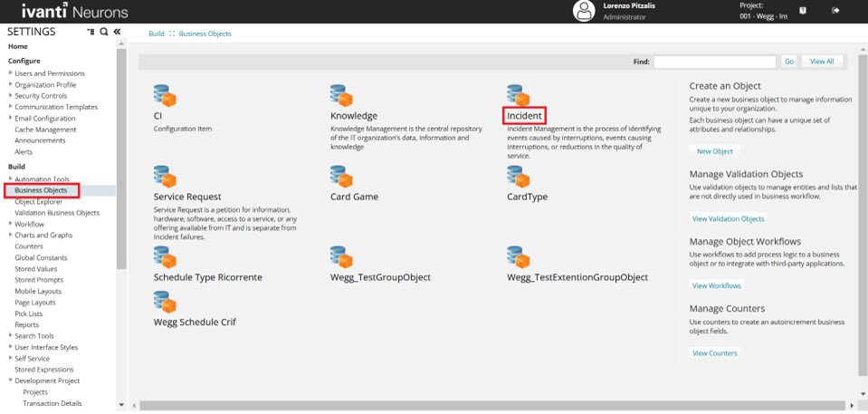Click the settings search magnifier icon
868x414 pixels.
[x=103, y=32]
